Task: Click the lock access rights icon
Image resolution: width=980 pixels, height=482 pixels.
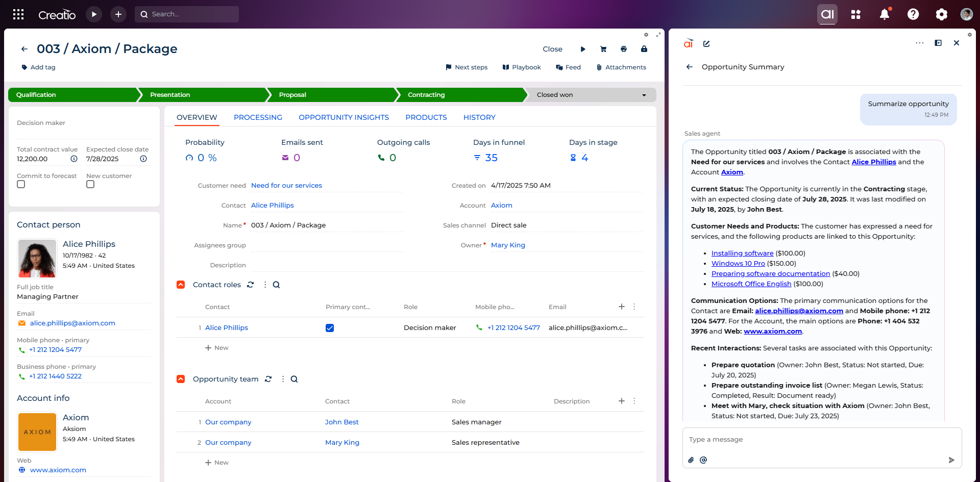Action: pyautogui.click(x=644, y=49)
